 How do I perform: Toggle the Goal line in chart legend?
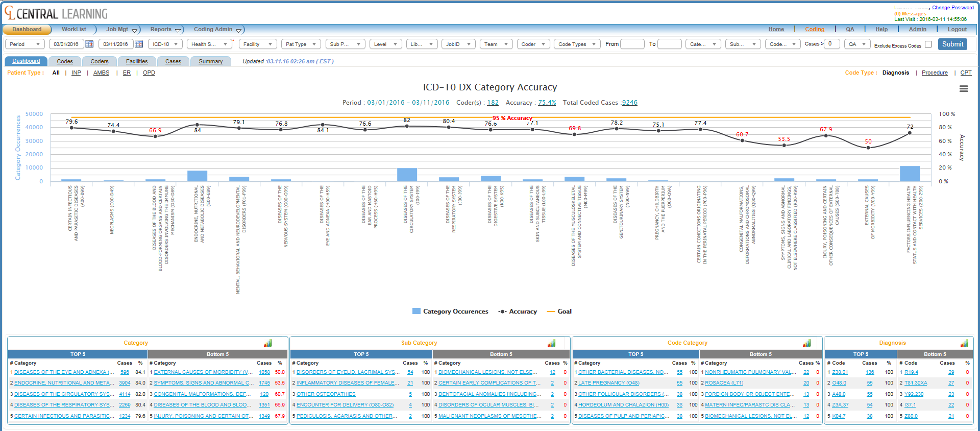click(559, 312)
